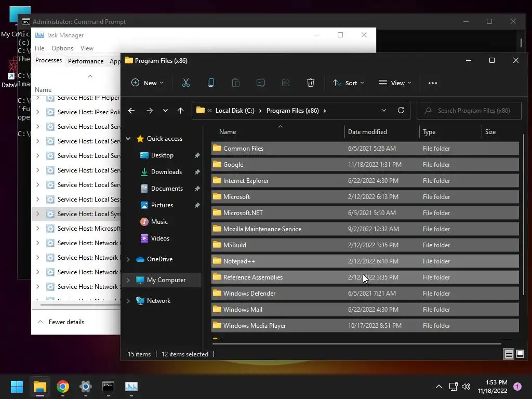The width and height of the screenshot is (532, 399).
Task: Open the New dropdown in Explorer
Action: (147, 83)
